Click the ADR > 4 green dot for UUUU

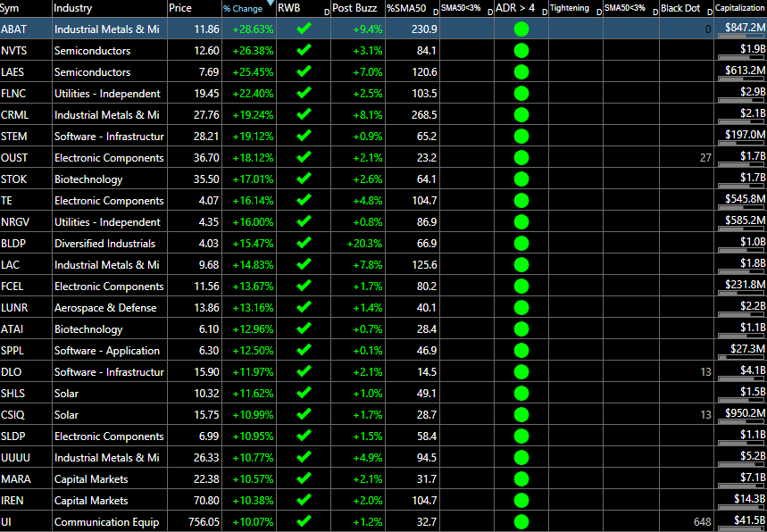[x=521, y=458]
